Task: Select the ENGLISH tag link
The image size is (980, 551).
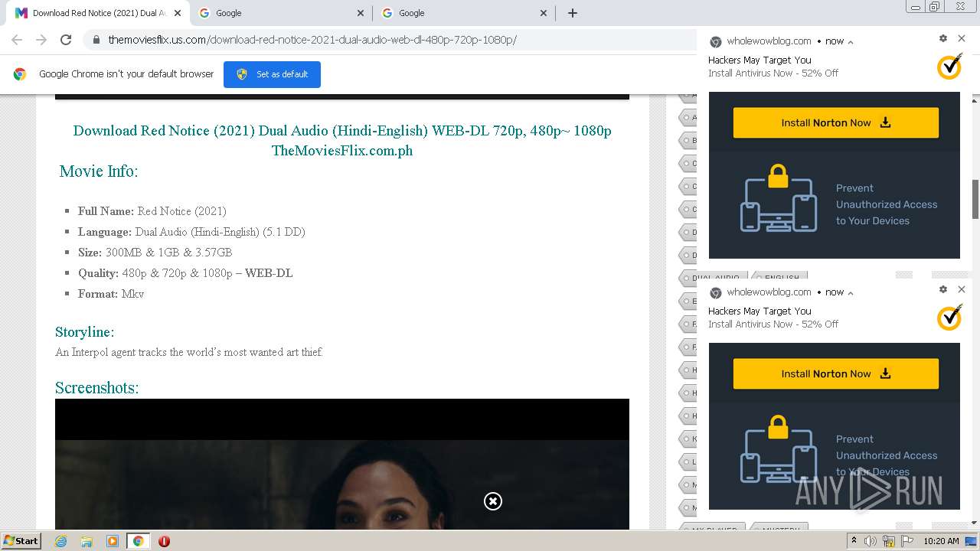Action: [781, 278]
